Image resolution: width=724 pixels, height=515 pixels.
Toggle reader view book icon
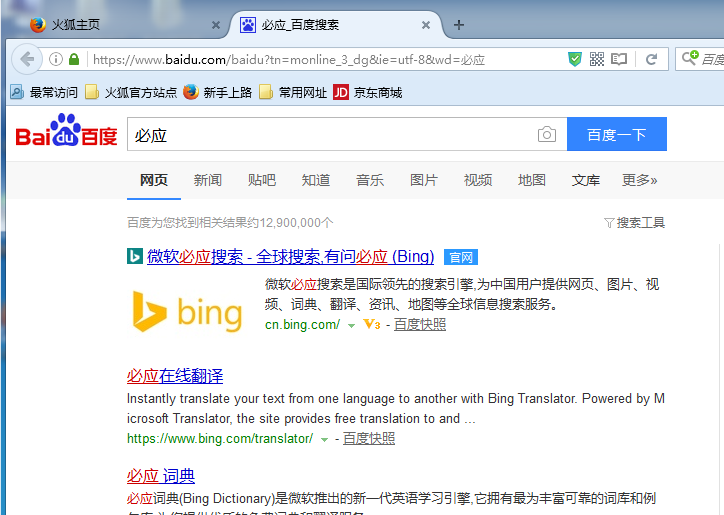(619, 59)
